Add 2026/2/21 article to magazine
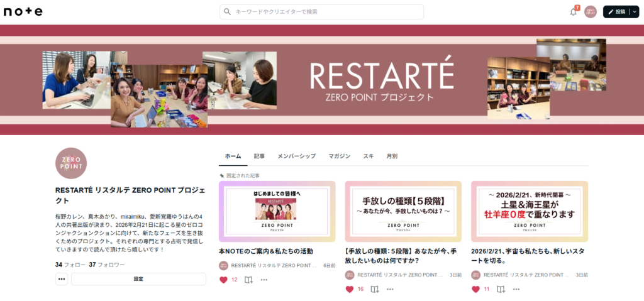Image resolution: width=644 pixels, height=301 pixels. point(501,289)
